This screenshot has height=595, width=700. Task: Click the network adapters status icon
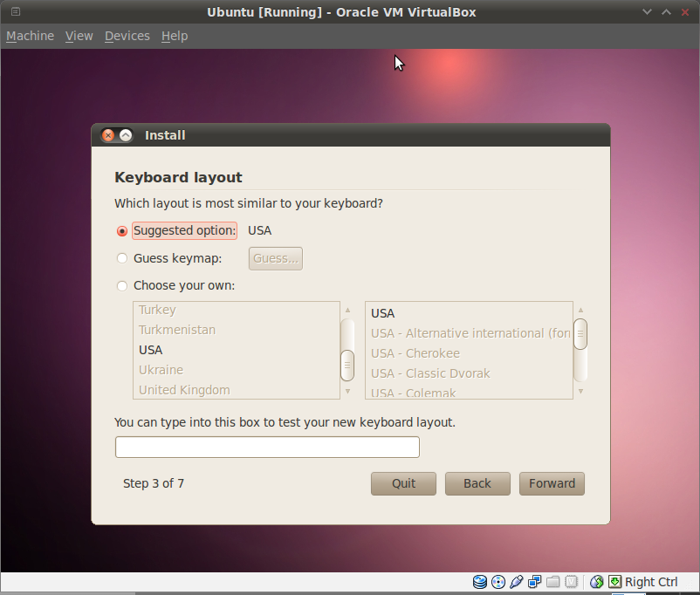click(x=534, y=582)
